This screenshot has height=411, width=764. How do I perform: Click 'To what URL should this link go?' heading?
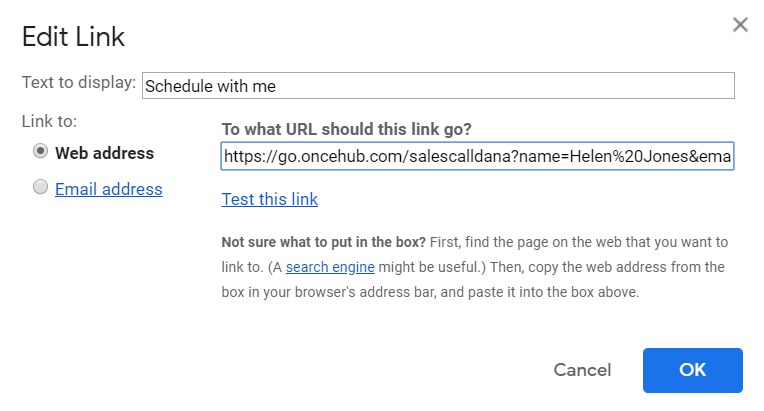pyautogui.click(x=346, y=129)
